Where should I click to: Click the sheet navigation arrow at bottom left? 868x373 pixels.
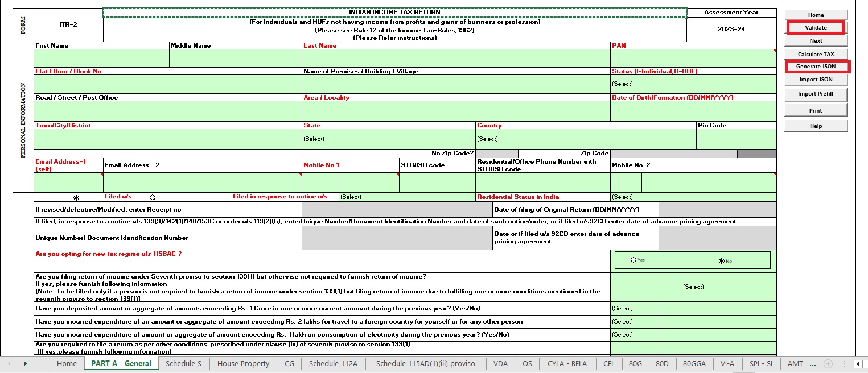(26, 363)
